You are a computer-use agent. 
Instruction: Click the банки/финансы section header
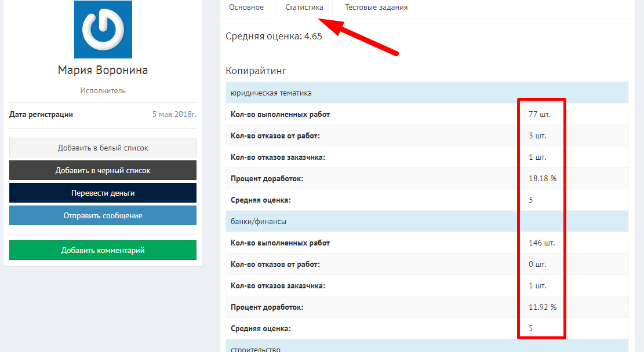259,221
